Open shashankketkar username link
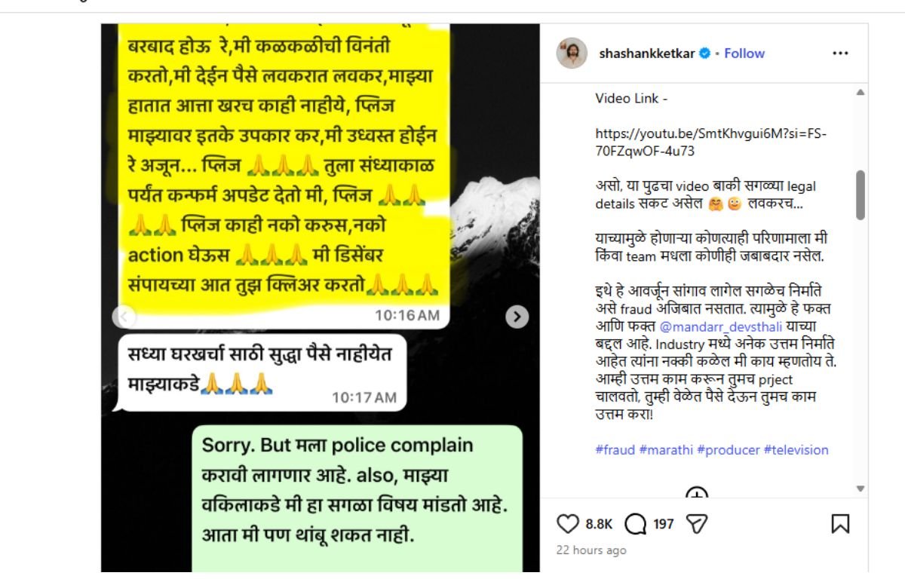905x588 pixels. [x=647, y=54]
